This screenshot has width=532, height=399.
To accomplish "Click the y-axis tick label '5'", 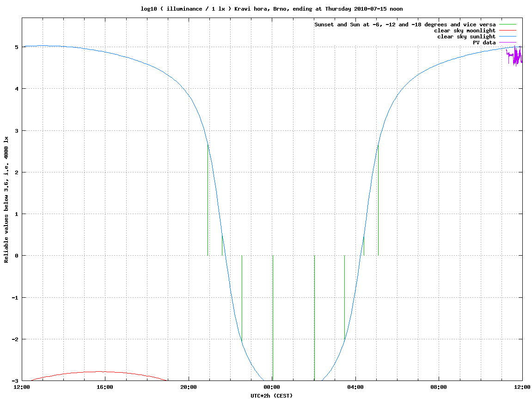I will (x=17, y=47).
